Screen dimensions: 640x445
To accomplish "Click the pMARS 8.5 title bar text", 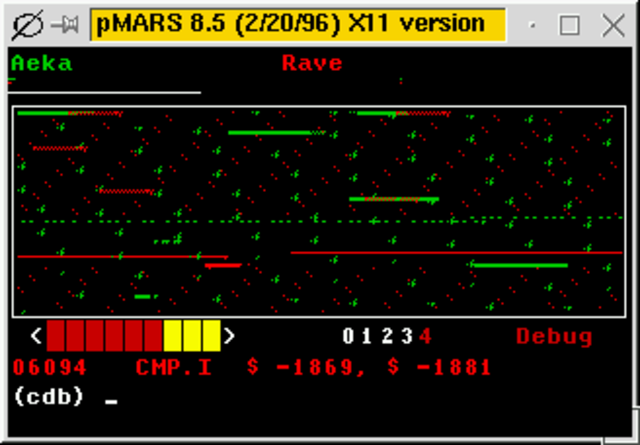I will [290, 24].
